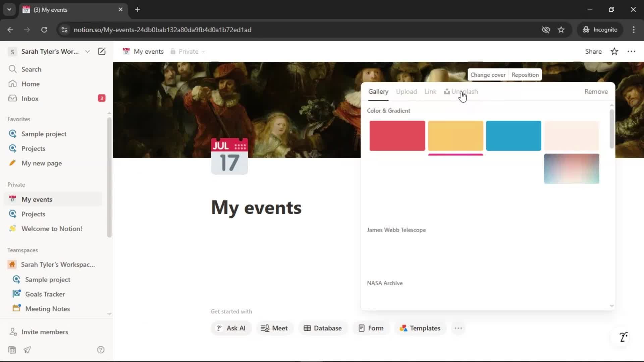
Task: Choose the pastel gradient cover
Action: [x=572, y=169]
